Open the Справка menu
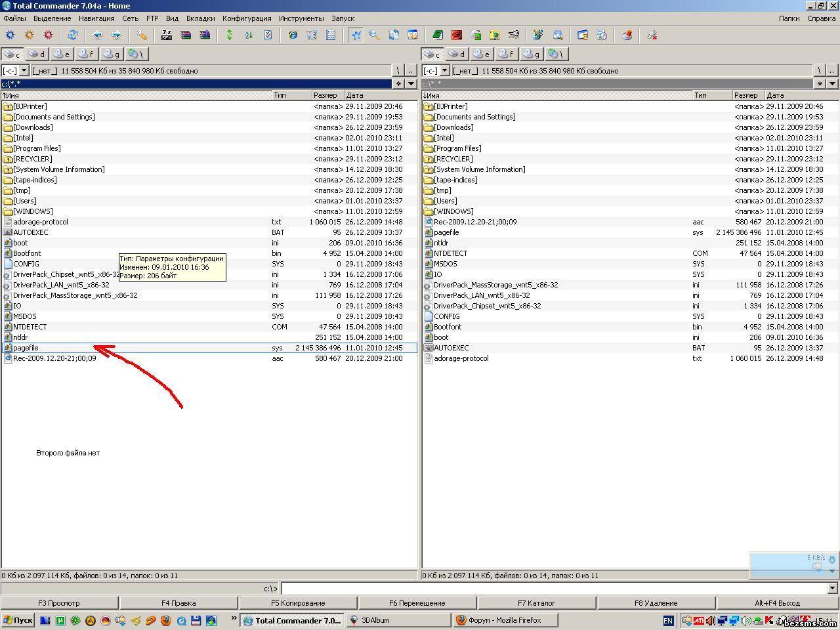Screen dimensions: 840x630 click(x=822, y=18)
